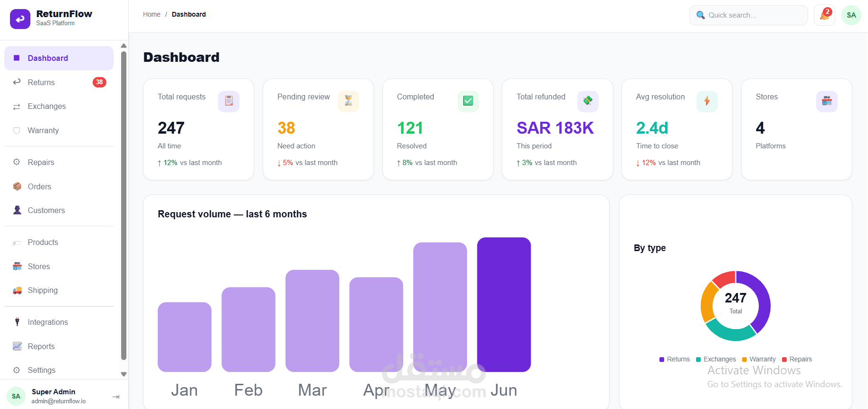The height and width of the screenshot is (409, 868).
Task: Click the Stores card shop icon
Action: [x=827, y=101]
